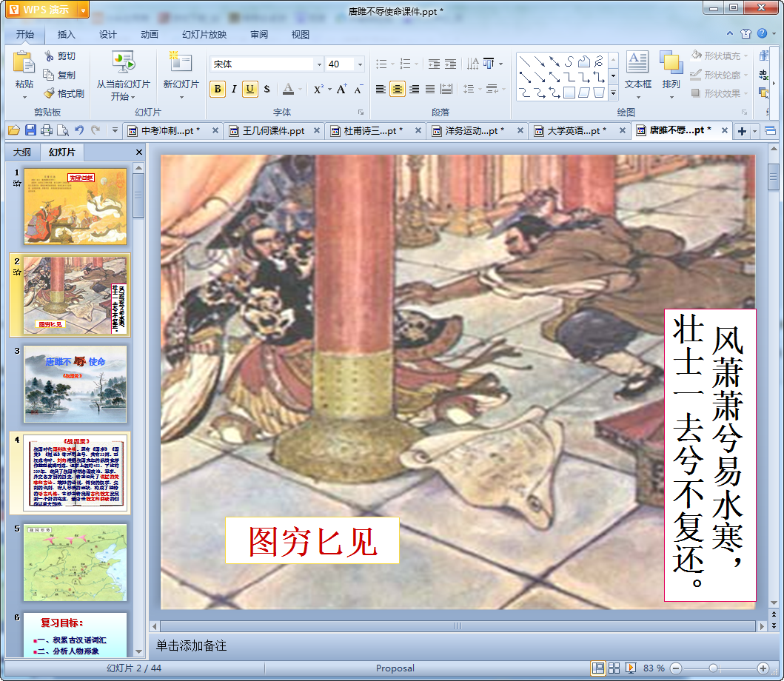The width and height of the screenshot is (784, 681).
Task: Switch to 洋务运动 document tab
Action: coord(474,130)
